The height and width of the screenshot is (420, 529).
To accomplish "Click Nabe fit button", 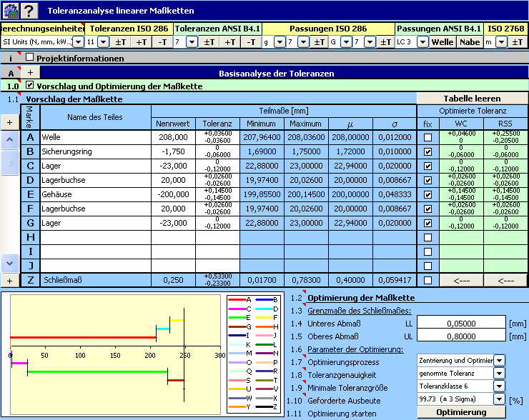I will (x=470, y=42).
